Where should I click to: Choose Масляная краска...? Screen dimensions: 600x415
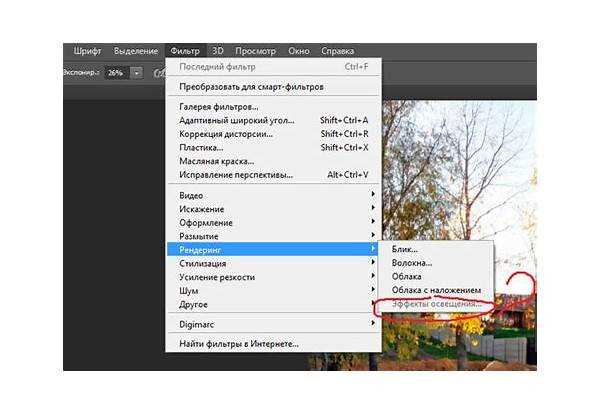[274, 161]
